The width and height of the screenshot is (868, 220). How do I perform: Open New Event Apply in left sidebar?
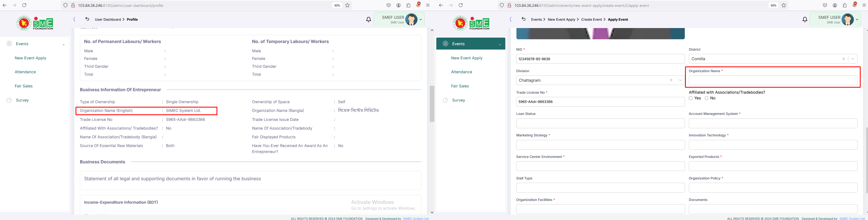tap(30, 58)
